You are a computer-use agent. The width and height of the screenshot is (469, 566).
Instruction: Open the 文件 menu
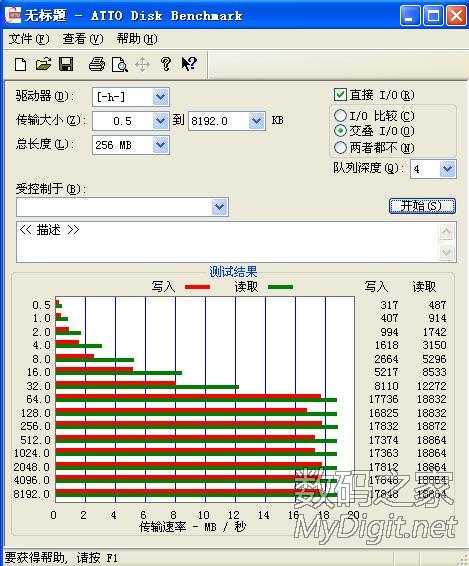click(x=29, y=39)
